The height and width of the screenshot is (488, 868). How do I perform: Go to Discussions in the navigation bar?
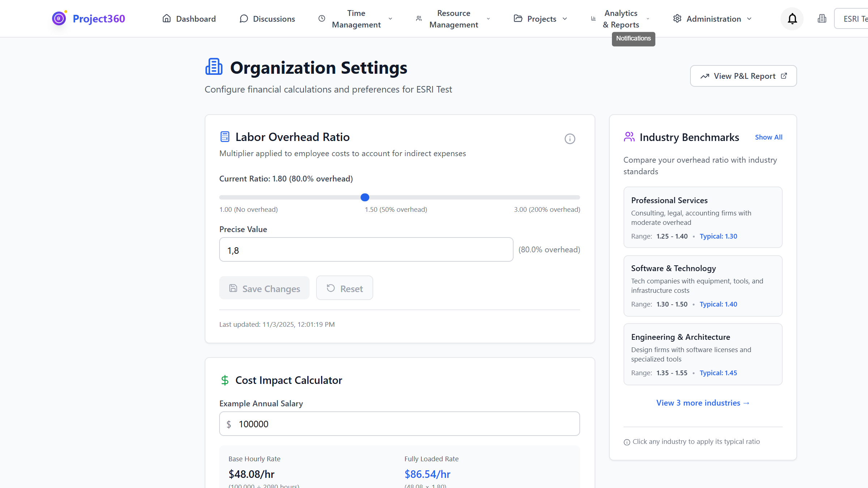pos(267,18)
